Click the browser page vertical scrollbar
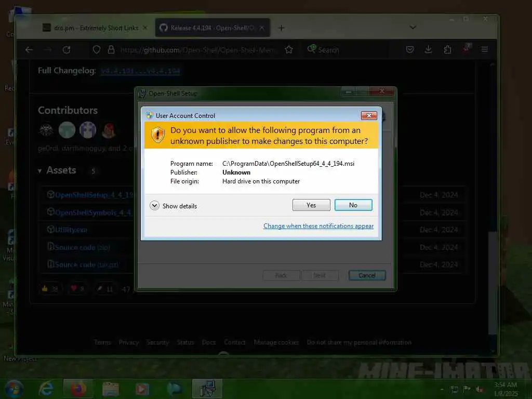 pos(493,282)
